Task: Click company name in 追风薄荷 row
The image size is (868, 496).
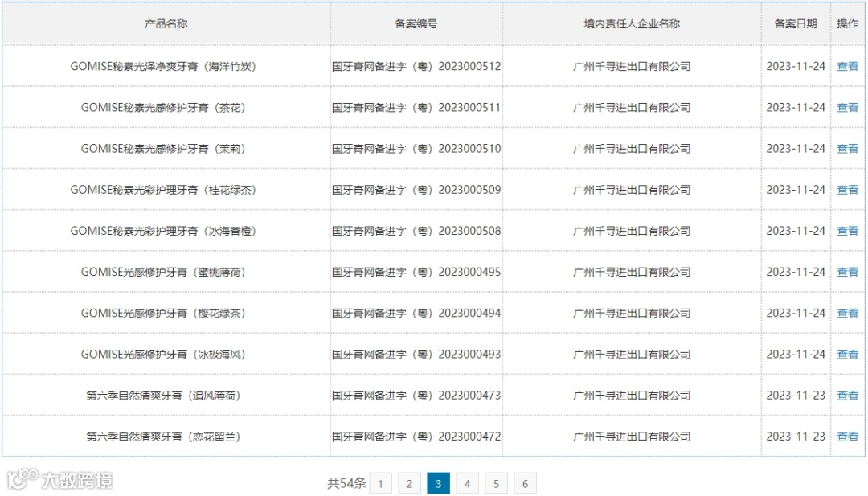Action: [632, 396]
